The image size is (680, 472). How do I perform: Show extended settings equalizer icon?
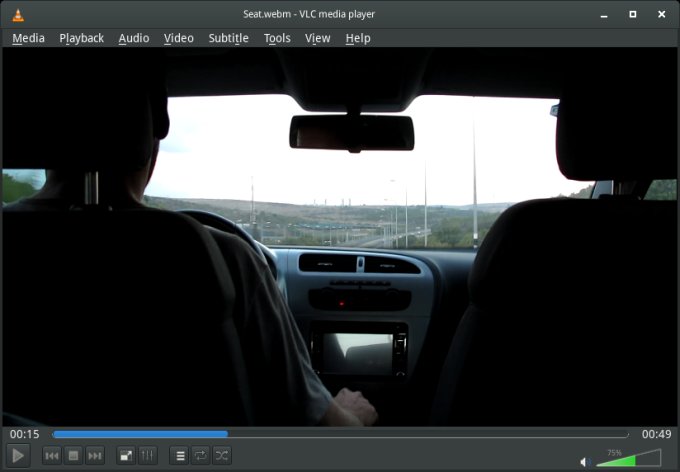click(147, 456)
